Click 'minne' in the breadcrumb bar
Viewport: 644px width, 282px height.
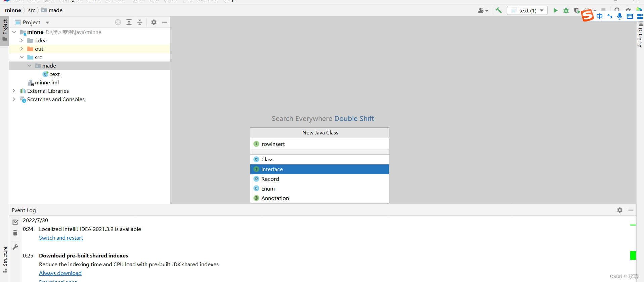(13, 10)
